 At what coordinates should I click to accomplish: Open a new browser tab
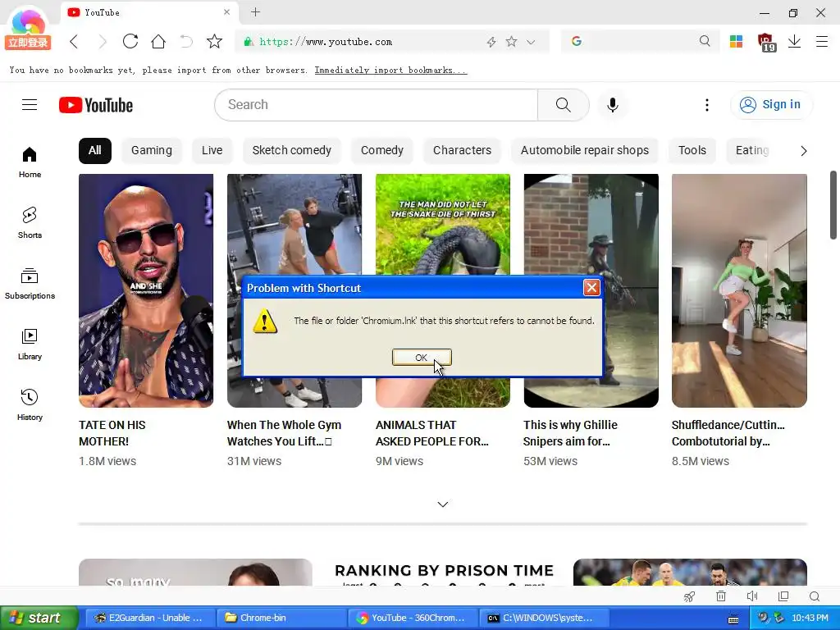(256, 11)
